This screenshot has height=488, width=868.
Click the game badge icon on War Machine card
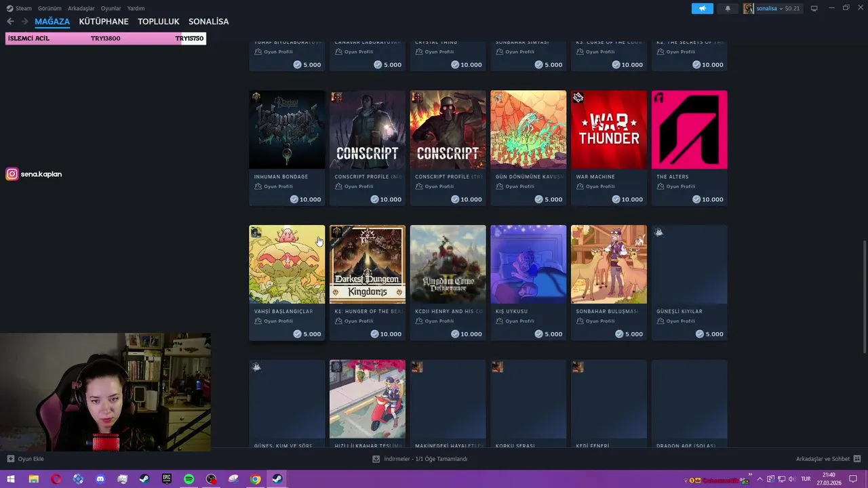578,98
